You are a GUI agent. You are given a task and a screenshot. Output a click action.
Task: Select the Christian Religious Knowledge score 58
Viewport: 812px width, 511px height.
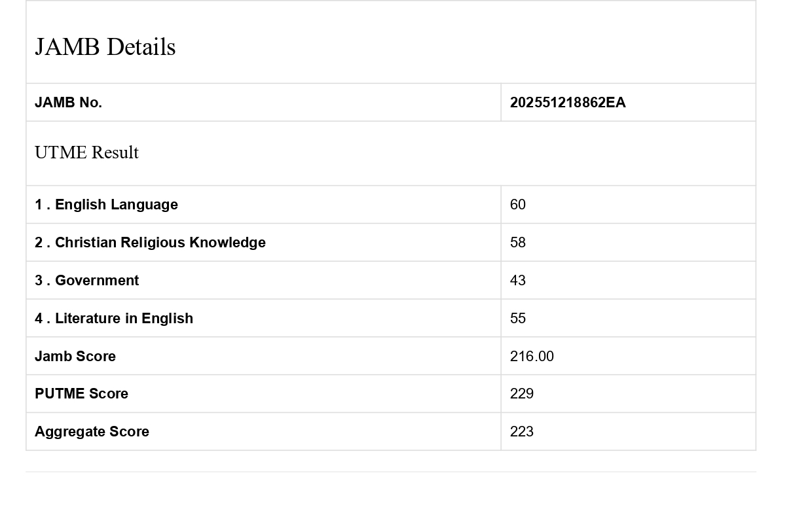point(518,243)
